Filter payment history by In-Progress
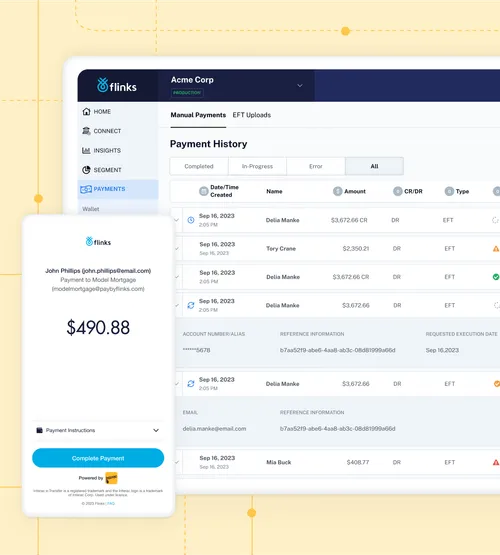 pos(257,166)
